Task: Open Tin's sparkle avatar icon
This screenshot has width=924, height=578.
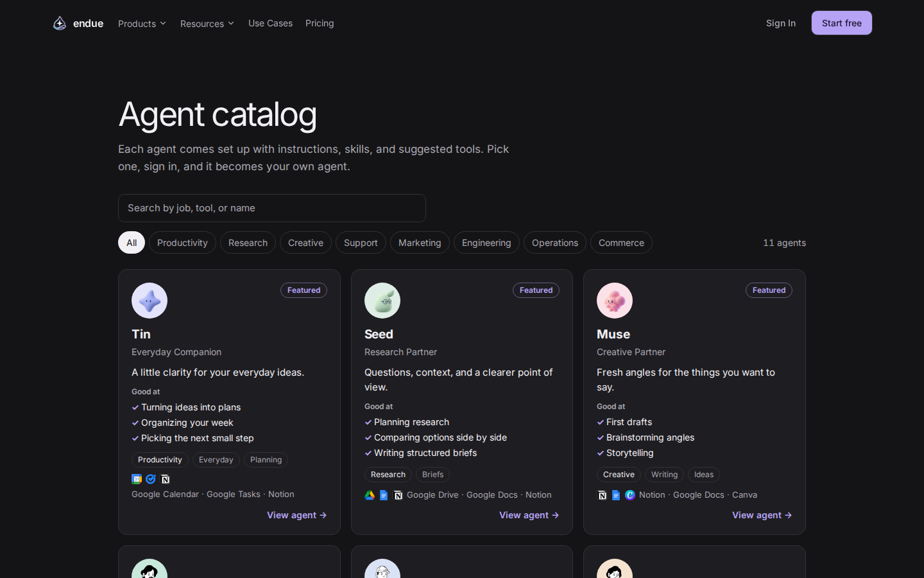Action: [150, 301]
